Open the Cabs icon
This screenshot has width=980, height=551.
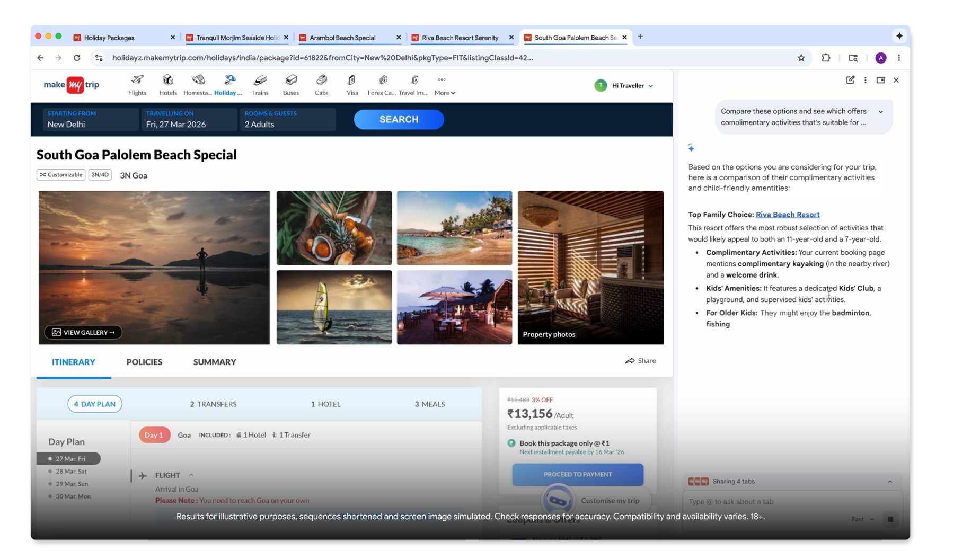(x=321, y=81)
